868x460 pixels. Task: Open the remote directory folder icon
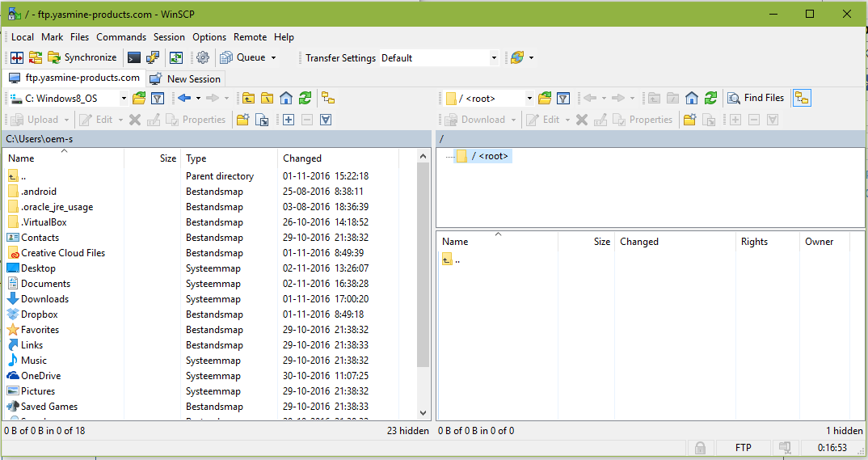(x=545, y=99)
